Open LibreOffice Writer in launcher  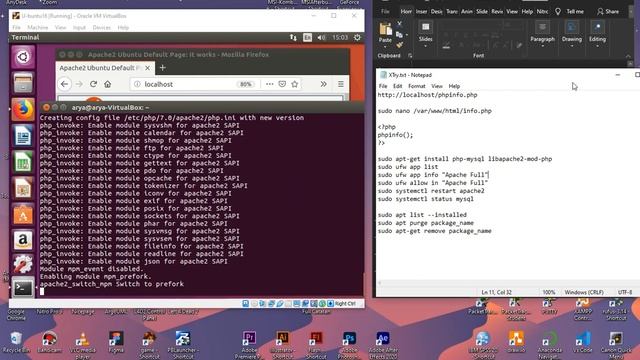(23, 136)
